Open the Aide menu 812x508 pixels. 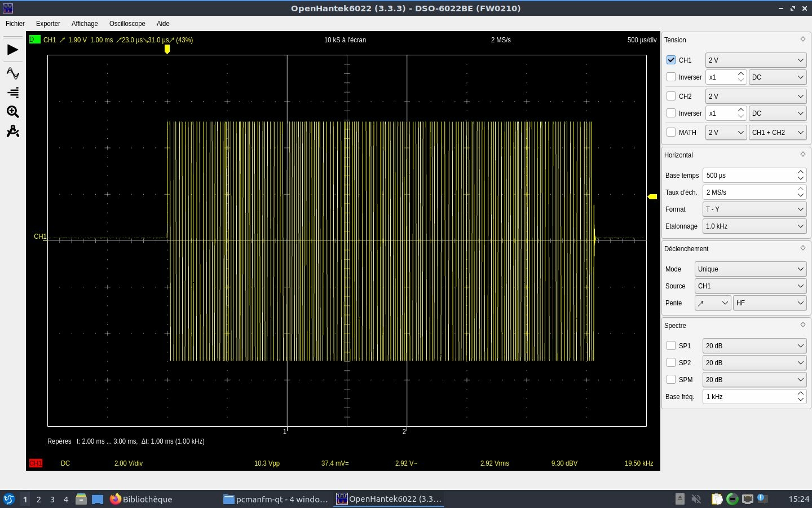point(163,24)
